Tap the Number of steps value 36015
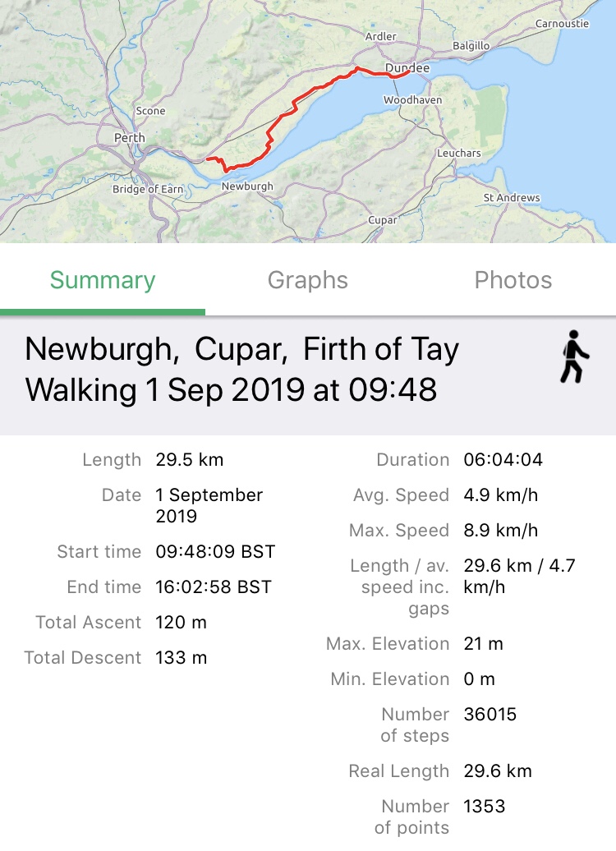616x851 pixels. tap(490, 715)
